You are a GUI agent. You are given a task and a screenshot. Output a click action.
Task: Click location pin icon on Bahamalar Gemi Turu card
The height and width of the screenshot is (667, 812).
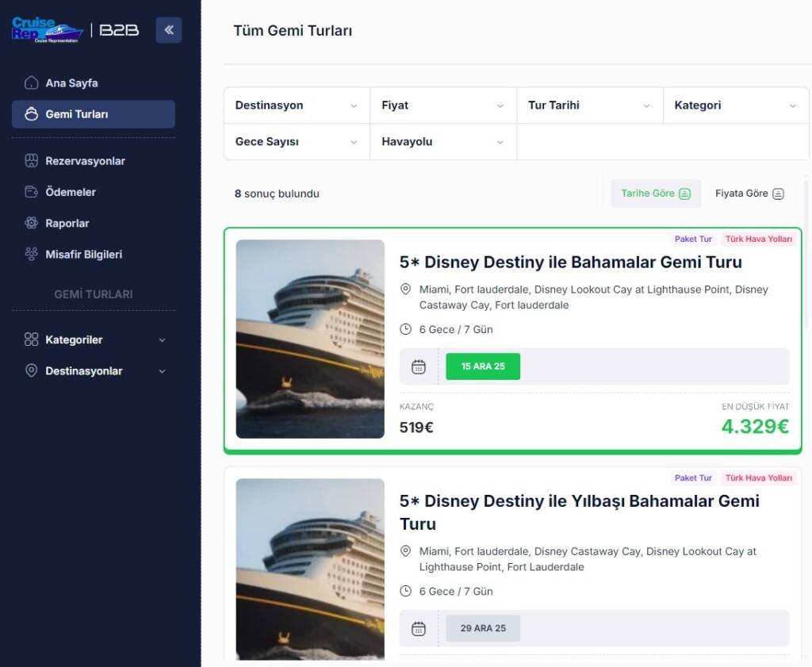(406, 289)
